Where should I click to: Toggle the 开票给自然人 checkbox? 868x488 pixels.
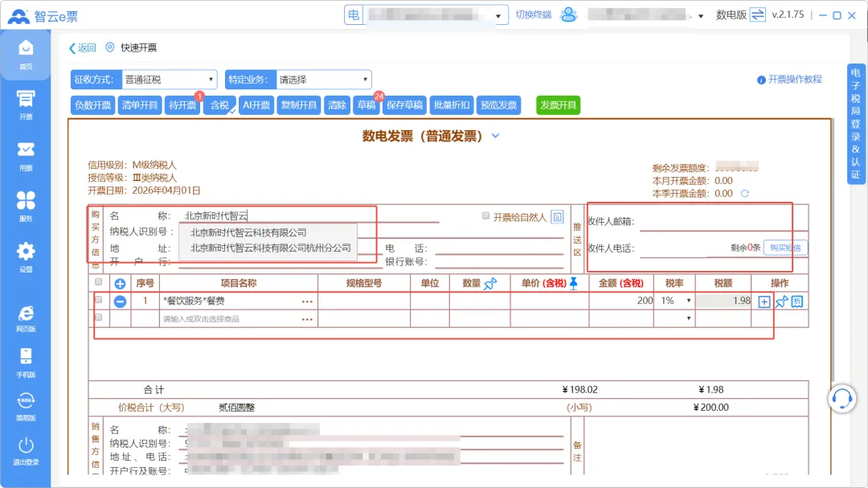click(x=485, y=216)
